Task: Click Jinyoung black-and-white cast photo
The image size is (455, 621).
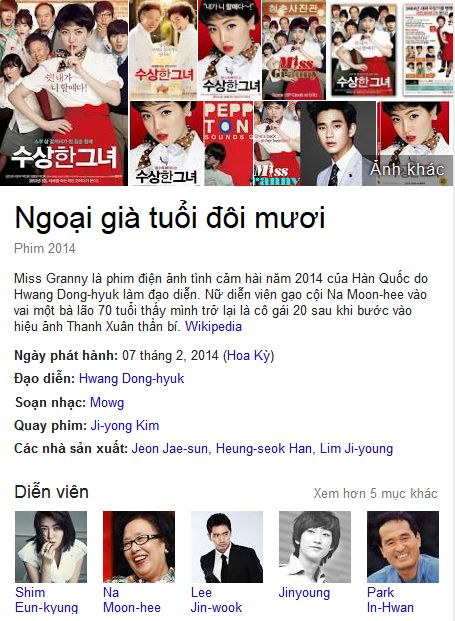Action: [315, 547]
